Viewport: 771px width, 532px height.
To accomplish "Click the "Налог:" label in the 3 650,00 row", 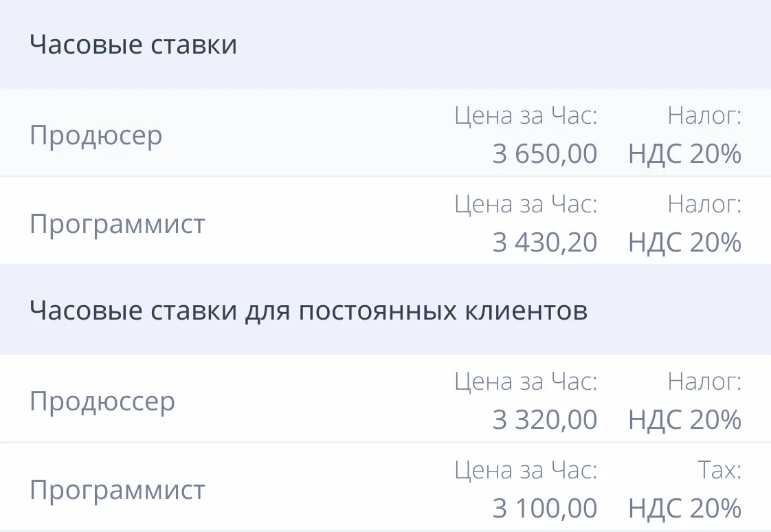I will point(704,116).
